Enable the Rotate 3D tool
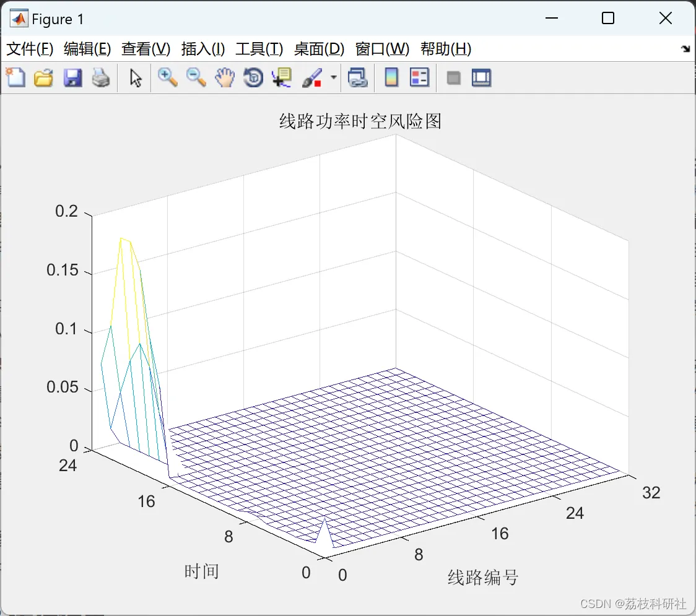The width and height of the screenshot is (696, 616). coord(253,77)
